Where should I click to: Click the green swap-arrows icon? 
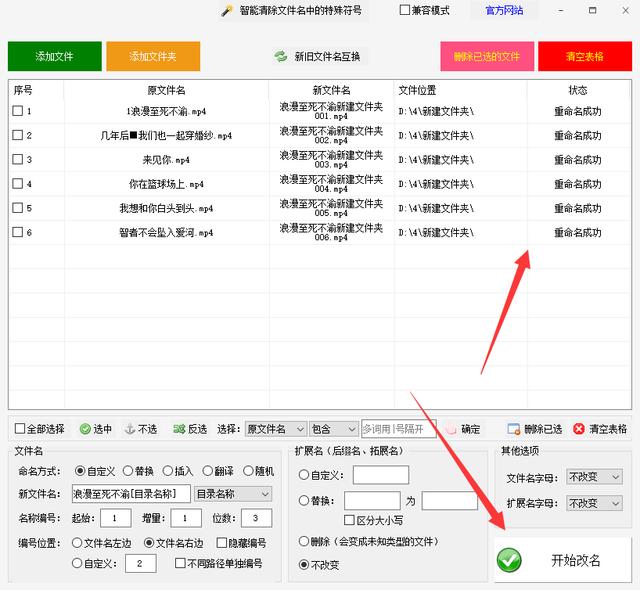point(281,56)
